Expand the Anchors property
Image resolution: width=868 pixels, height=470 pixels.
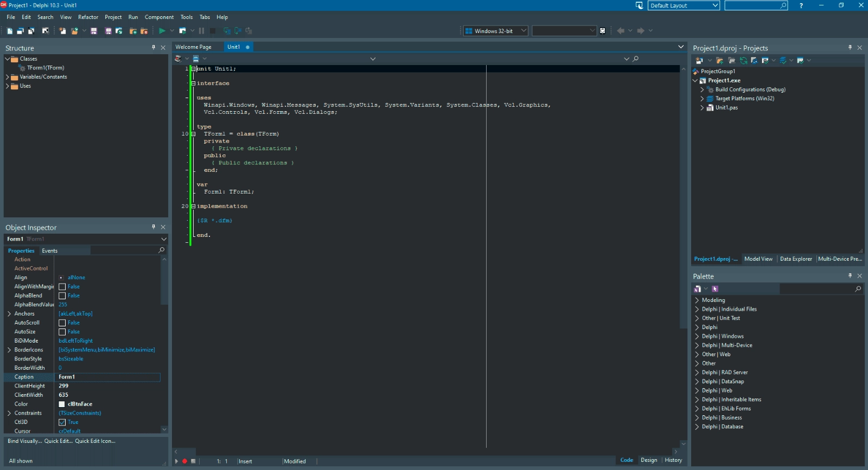click(x=9, y=314)
